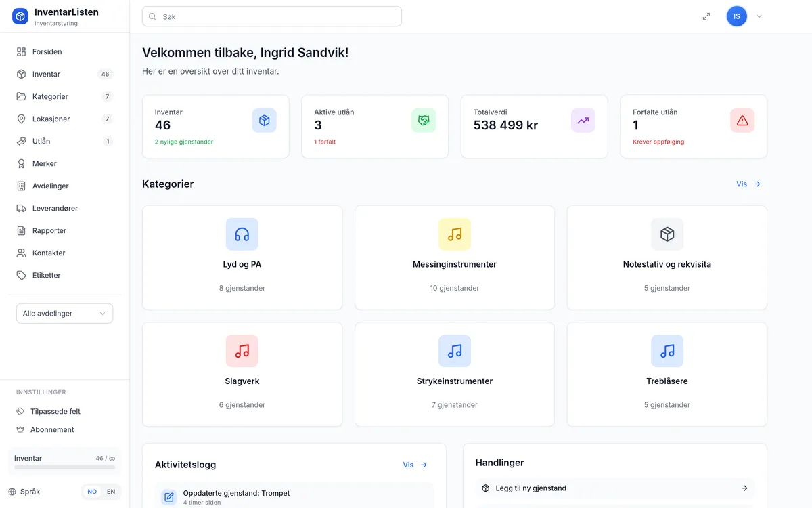Click the music note icon for Strykeinstrumenter
Viewport: 812px width, 508px height.
pos(455,351)
